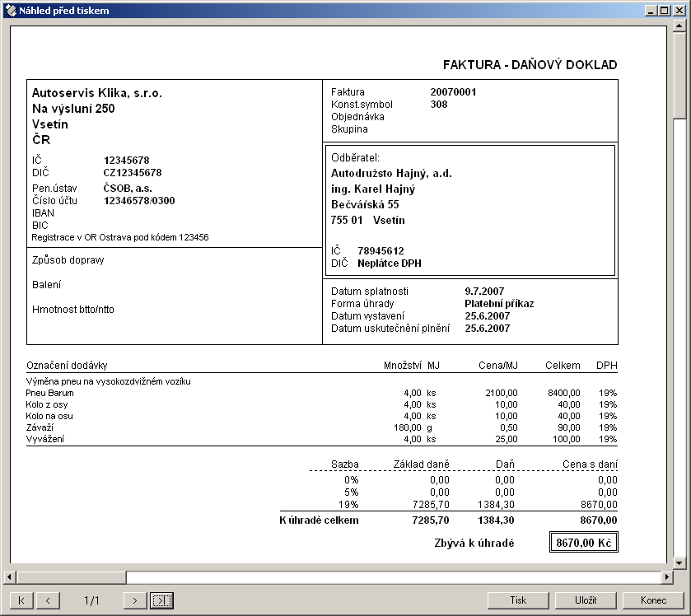Click the vertical scrollbar down arrow
691x616 pixels.
coord(679,562)
